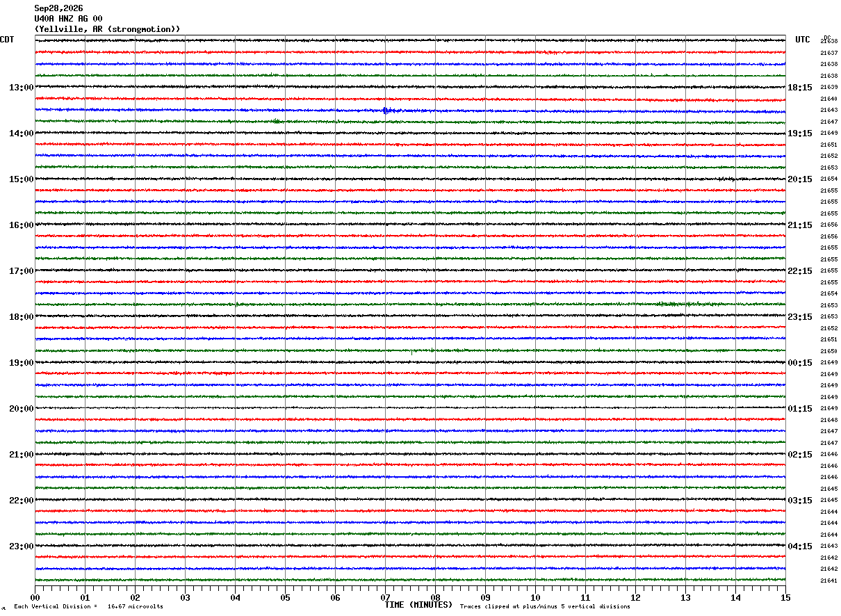Click the Each Vertical Division microvolts note
Image resolution: width=841 pixels, height=616 pixels.
[x=89, y=606]
